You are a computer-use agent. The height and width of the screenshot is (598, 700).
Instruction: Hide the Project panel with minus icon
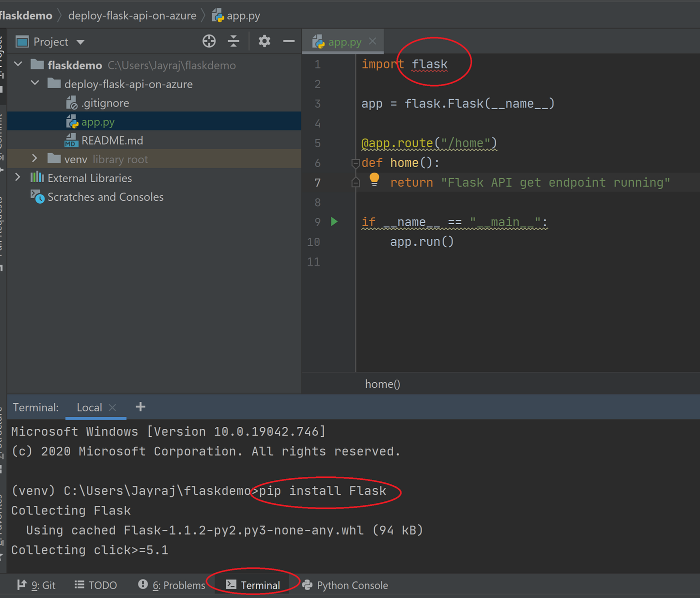(288, 41)
